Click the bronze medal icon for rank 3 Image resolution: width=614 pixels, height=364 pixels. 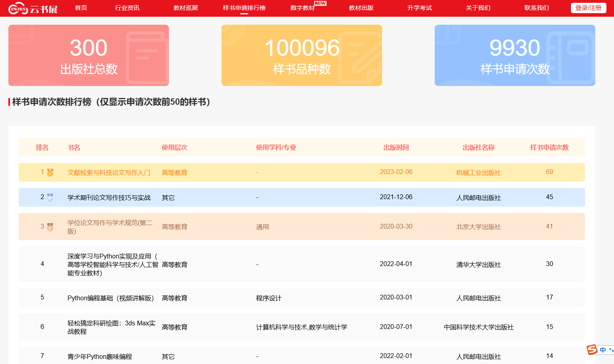pos(50,227)
